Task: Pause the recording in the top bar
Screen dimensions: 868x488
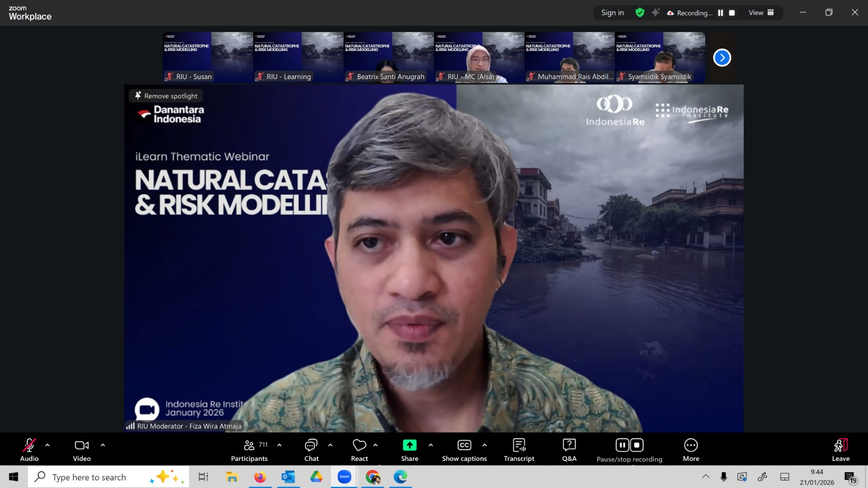Action: click(x=720, y=13)
